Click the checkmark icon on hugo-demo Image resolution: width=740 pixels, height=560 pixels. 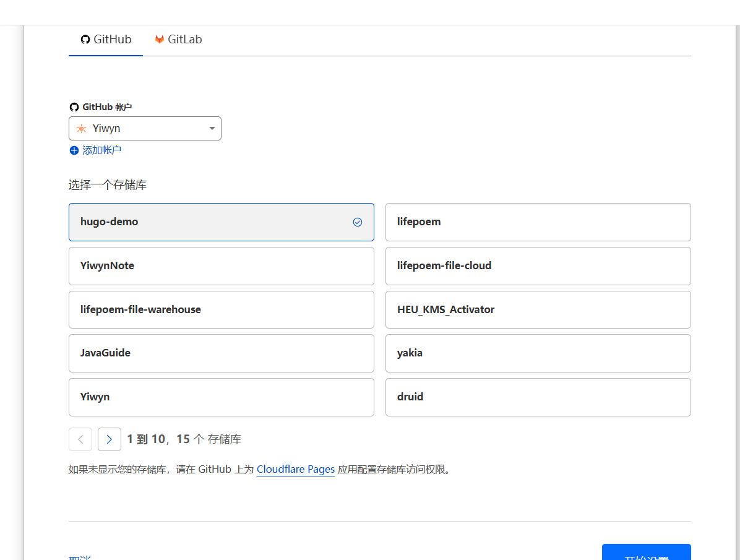[x=358, y=222]
